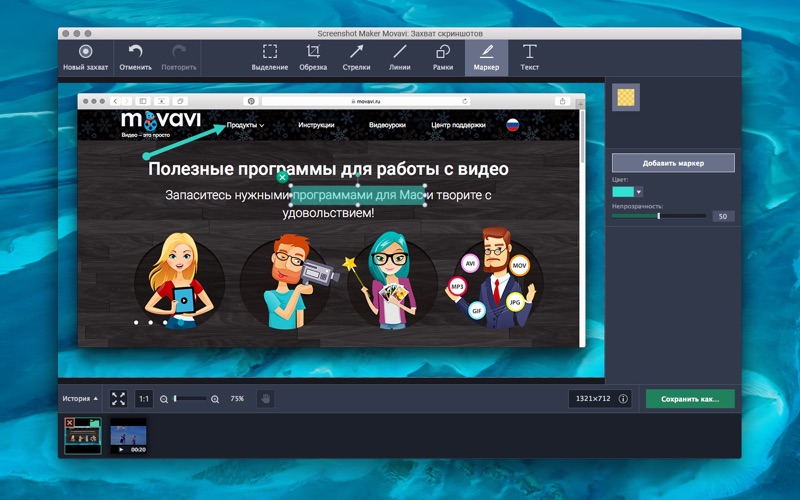The width and height of the screenshot is (800, 500).
Task: Click the yellow marker preset swatch
Action: (626, 97)
